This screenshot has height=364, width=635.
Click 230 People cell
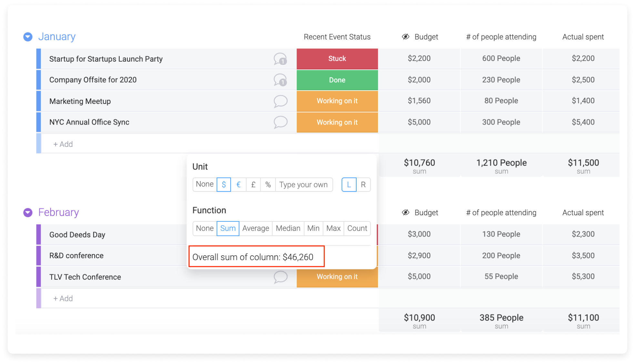tap(501, 80)
